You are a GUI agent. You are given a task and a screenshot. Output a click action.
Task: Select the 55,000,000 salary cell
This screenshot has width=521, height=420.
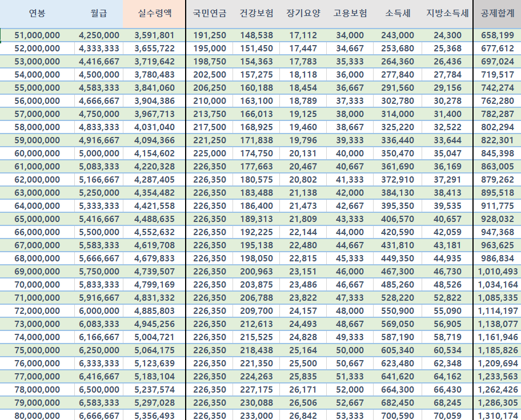(x=37, y=88)
